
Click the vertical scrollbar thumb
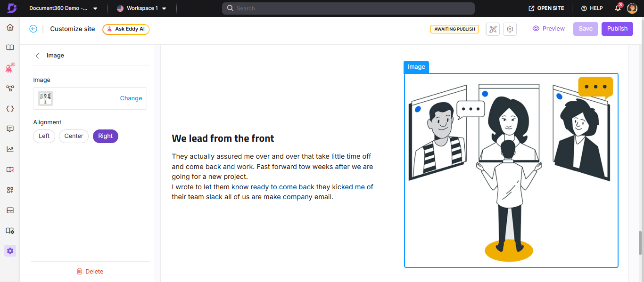pos(640,242)
